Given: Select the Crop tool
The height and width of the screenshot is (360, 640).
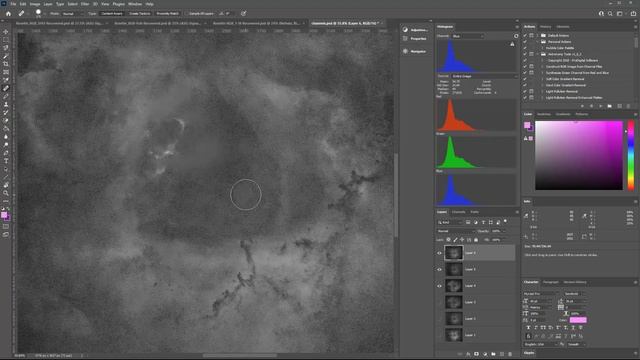Looking at the screenshot, I should 6,64.
